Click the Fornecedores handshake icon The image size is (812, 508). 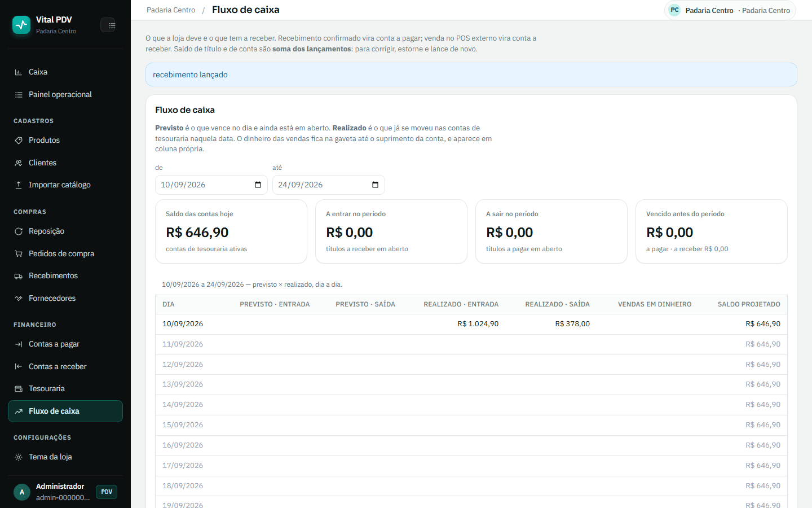coord(19,299)
